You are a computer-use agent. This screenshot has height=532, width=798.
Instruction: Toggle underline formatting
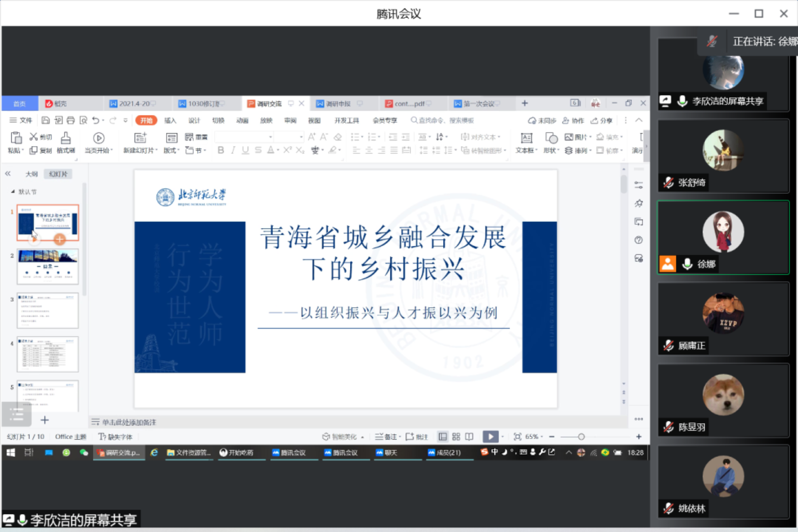[x=244, y=151]
